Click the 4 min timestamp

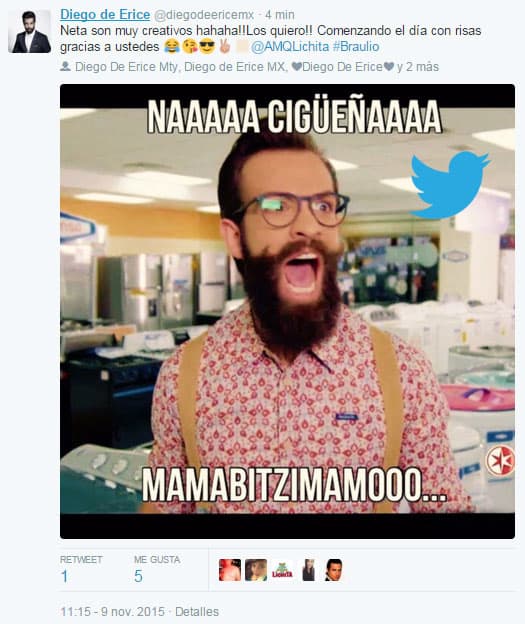(280, 15)
